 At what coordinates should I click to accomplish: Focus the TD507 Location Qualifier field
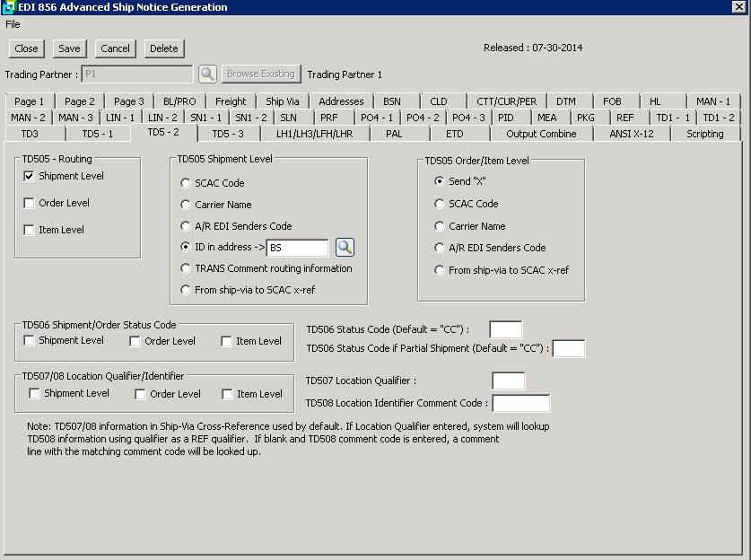pos(509,381)
